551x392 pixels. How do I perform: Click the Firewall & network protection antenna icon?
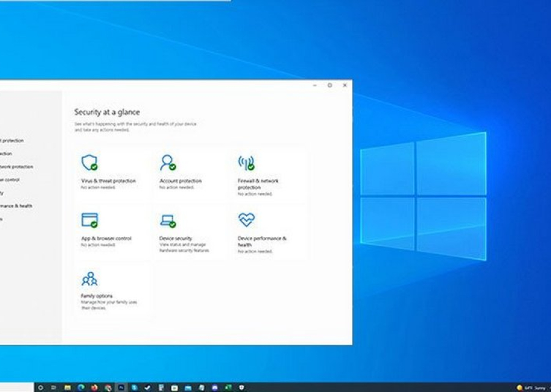pos(246,163)
